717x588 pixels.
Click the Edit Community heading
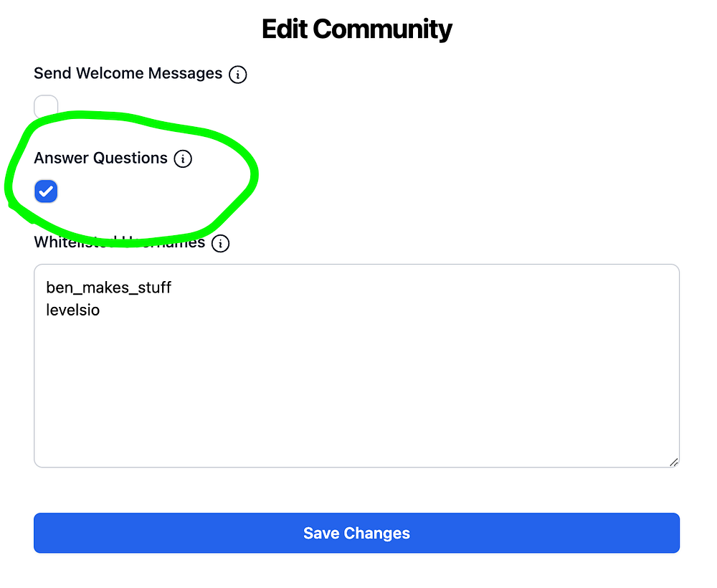[x=356, y=29]
